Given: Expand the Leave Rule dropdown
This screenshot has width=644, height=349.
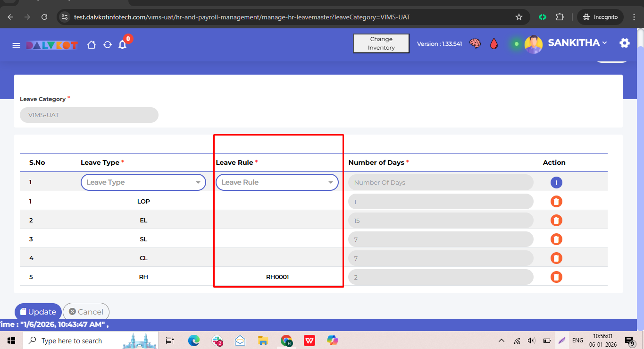Looking at the screenshot, I should pos(277,182).
